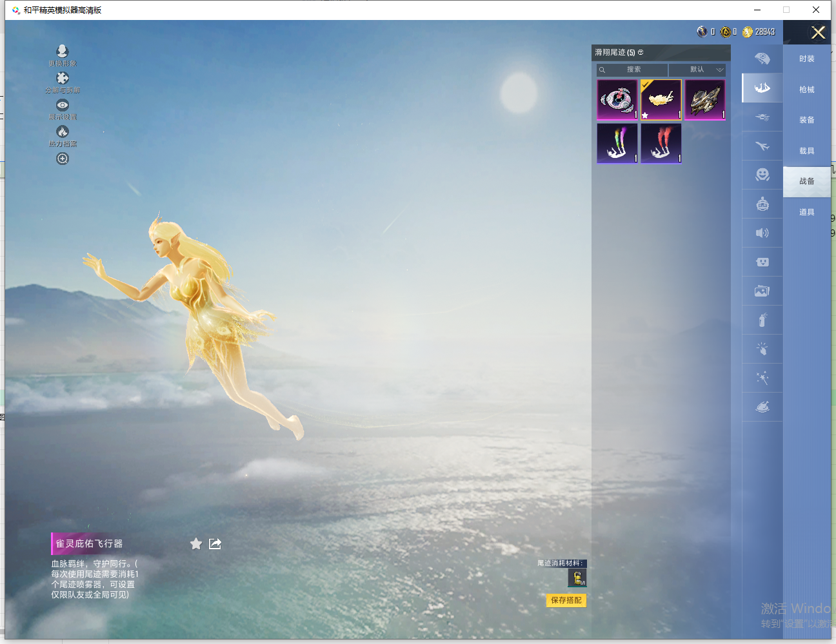Image resolution: width=836 pixels, height=644 pixels.
Task: Share the 雀灵庇佑飞行器 item
Action: (x=215, y=544)
